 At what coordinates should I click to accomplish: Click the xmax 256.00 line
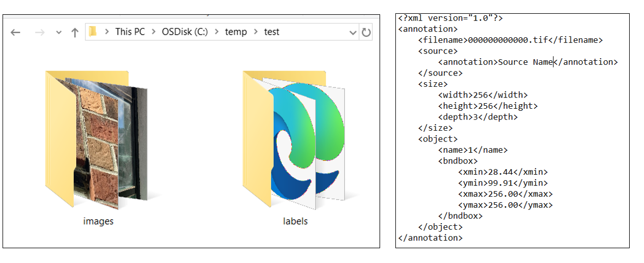point(505,194)
